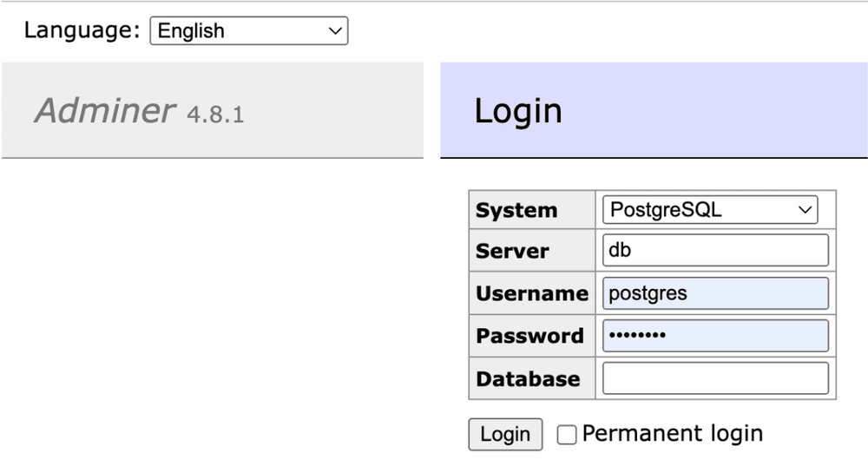Focus the Server field containing 'db'
This screenshot has height=466, width=868.
point(715,251)
